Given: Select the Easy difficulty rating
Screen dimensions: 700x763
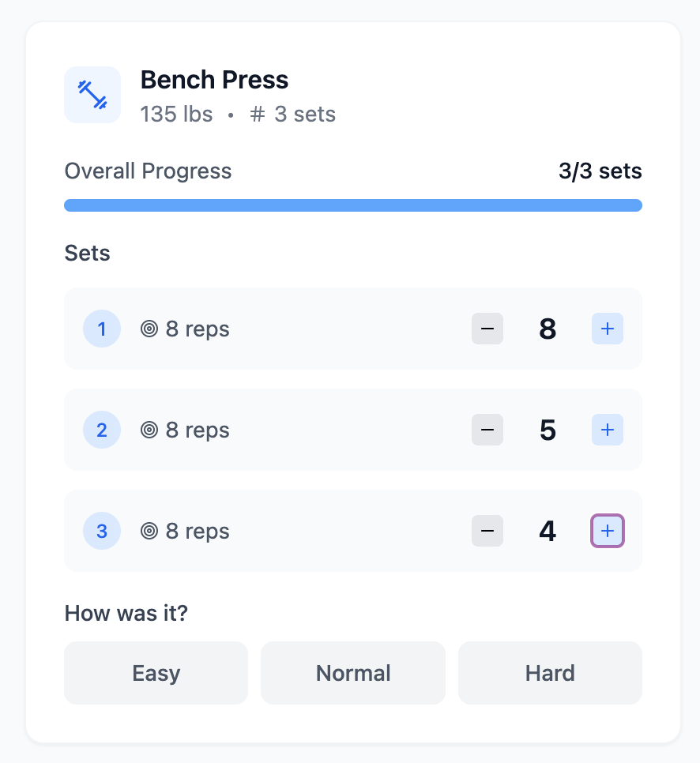Looking at the screenshot, I should [x=156, y=673].
